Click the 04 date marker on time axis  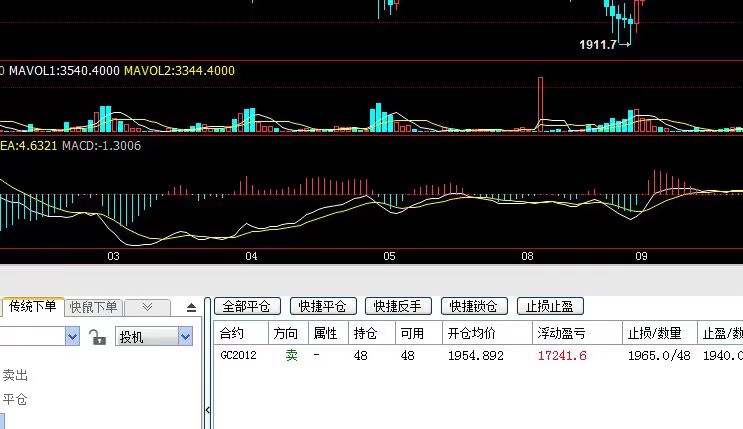(251, 256)
